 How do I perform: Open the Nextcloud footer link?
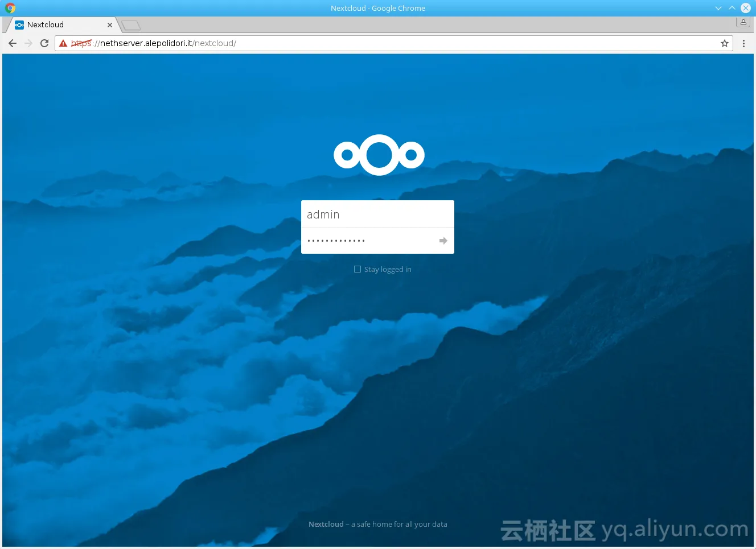[x=326, y=524]
